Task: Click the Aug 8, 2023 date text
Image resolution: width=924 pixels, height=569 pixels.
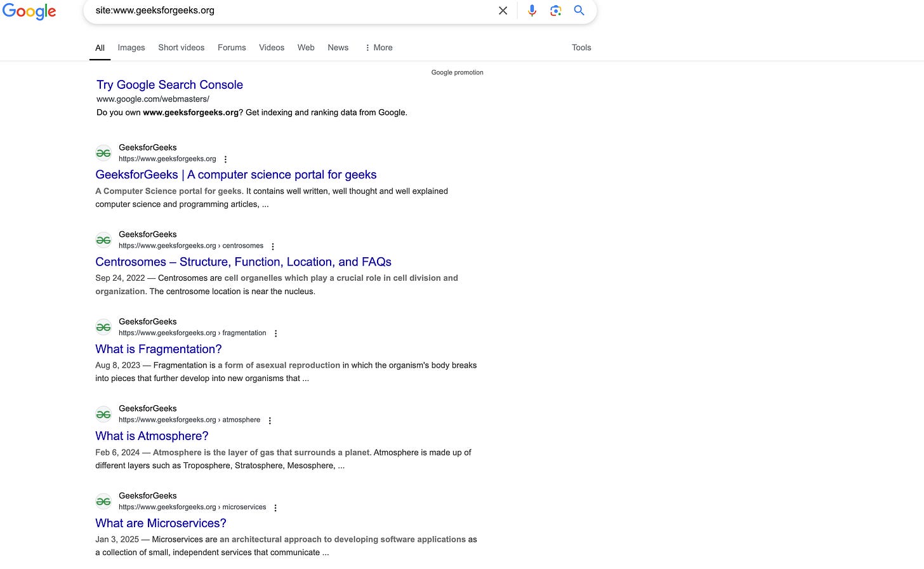Action: 118,365
